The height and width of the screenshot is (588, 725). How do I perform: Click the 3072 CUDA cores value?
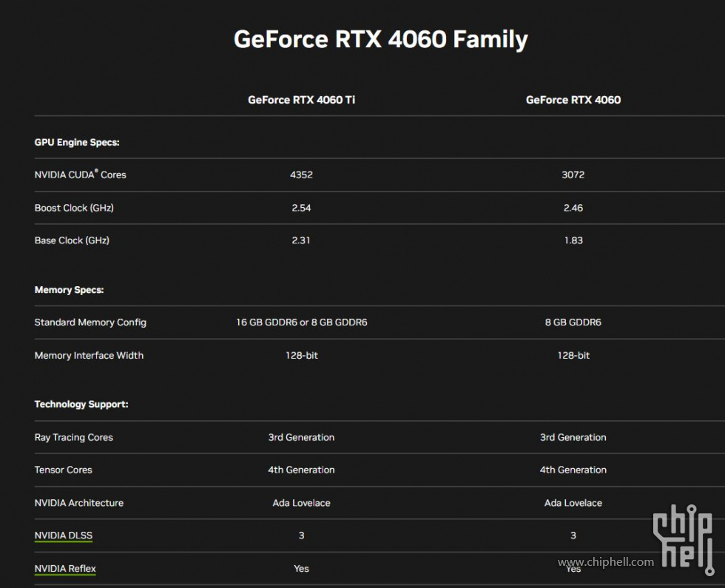pyautogui.click(x=573, y=175)
